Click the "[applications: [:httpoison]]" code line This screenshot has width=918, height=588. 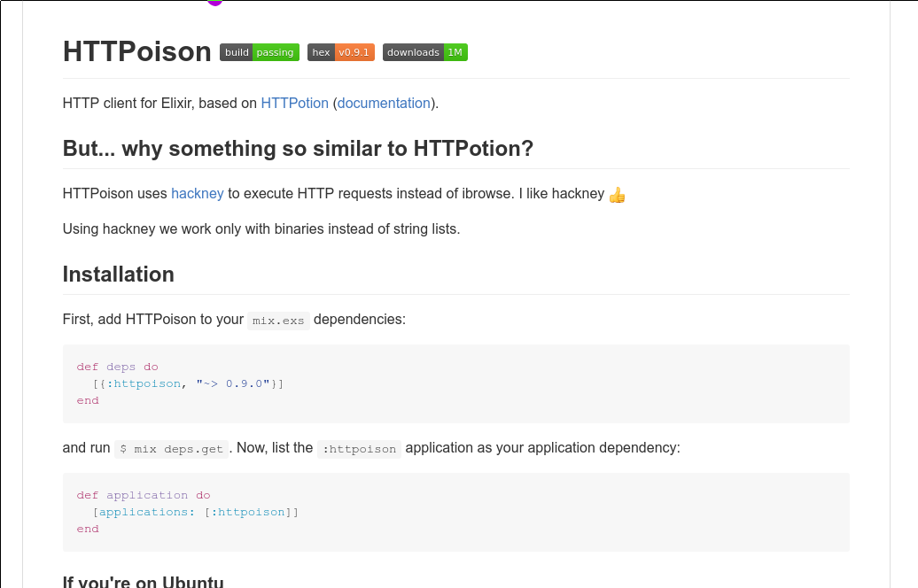point(196,512)
